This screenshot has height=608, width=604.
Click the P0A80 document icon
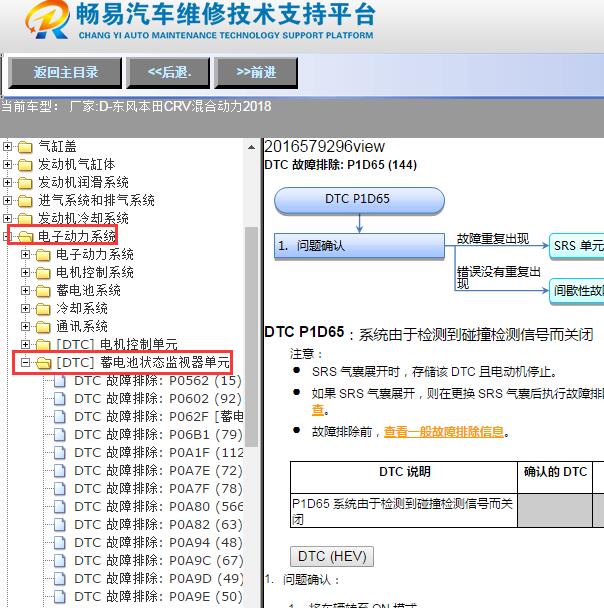coord(59,506)
